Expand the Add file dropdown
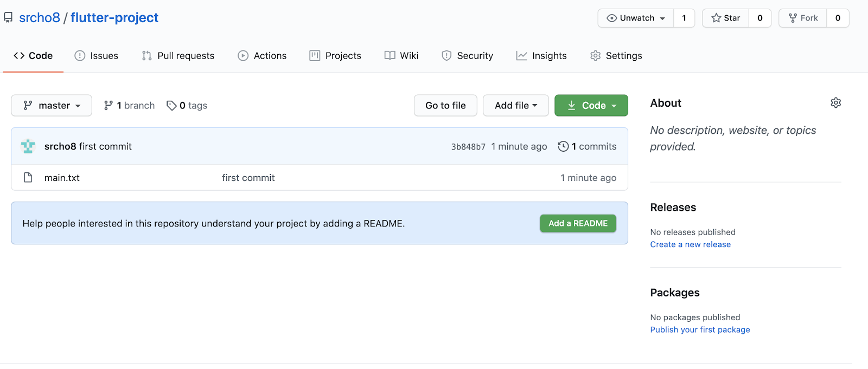The height and width of the screenshot is (369, 868). (516, 105)
